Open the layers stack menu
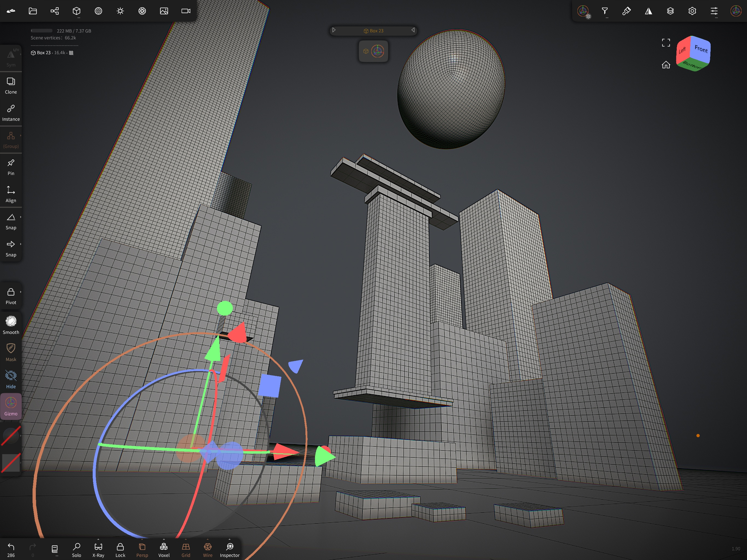 (670, 11)
